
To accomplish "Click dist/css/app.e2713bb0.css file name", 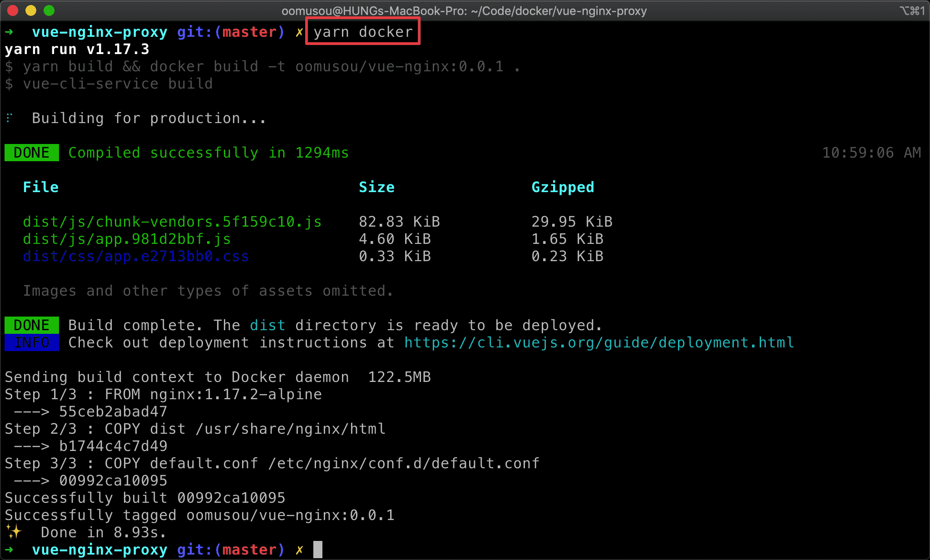I will [x=136, y=256].
